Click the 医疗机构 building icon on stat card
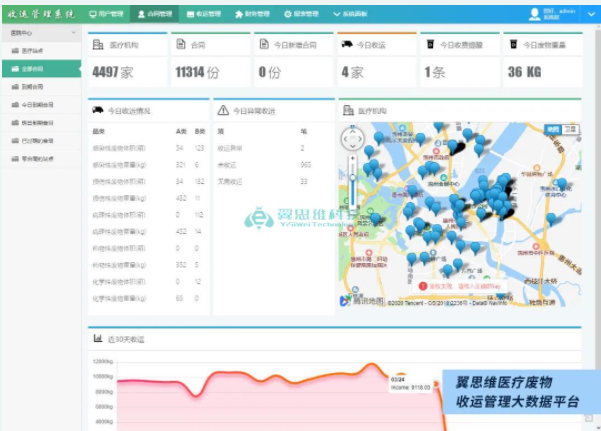The width and height of the screenshot is (601, 431). coord(98,44)
